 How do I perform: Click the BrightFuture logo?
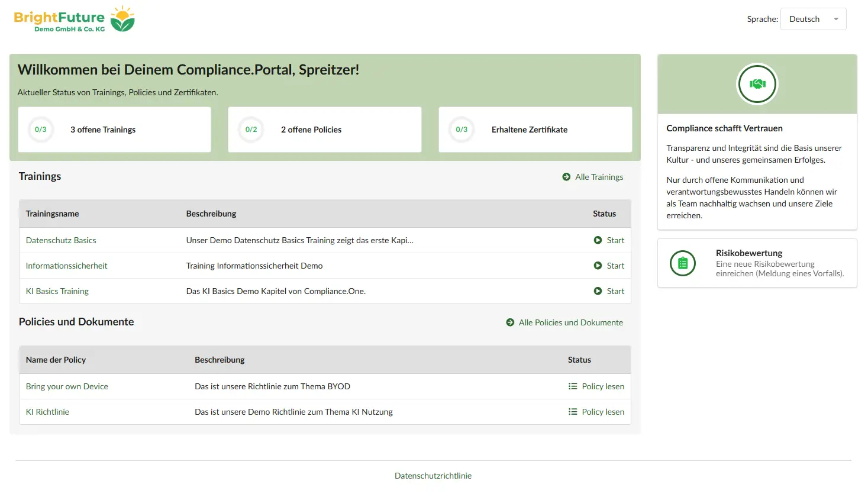point(75,19)
